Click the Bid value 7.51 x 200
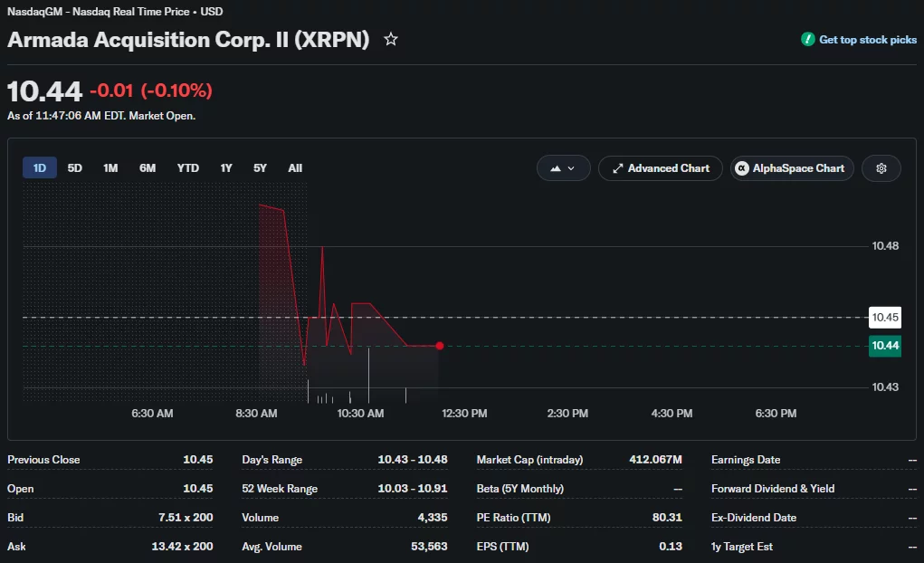This screenshot has height=563, width=924. pos(186,518)
